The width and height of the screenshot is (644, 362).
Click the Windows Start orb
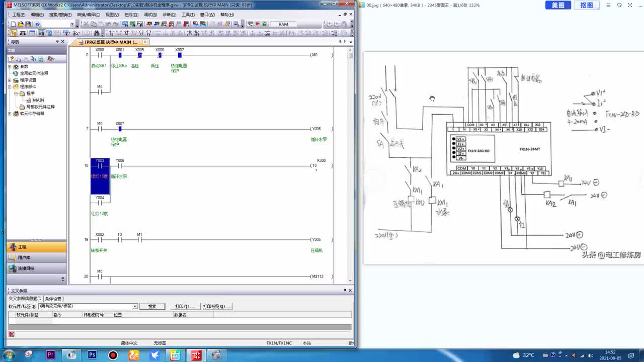[x=9, y=355]
